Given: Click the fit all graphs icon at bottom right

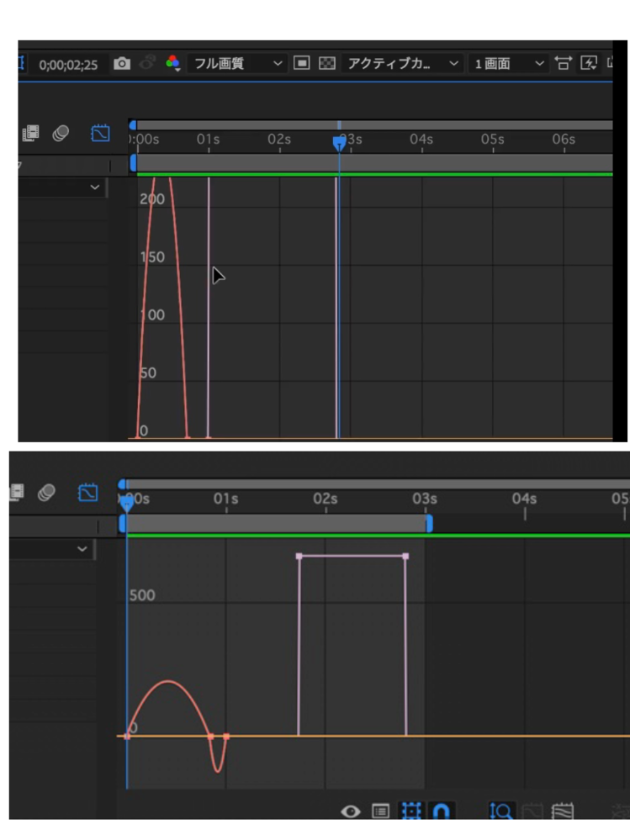Looking at the screenshot, I should click(x=563, y=811).
